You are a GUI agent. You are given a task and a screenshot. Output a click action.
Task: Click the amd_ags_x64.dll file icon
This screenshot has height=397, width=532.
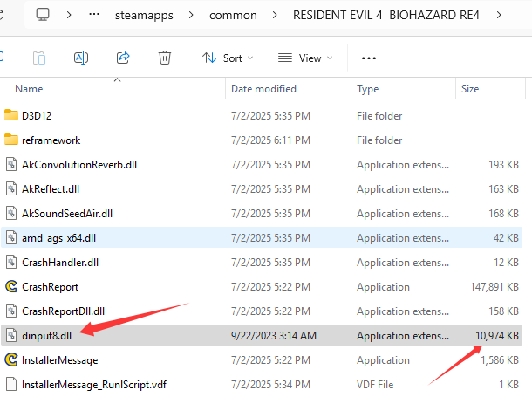pyautogui.click(x=11, y=238)
